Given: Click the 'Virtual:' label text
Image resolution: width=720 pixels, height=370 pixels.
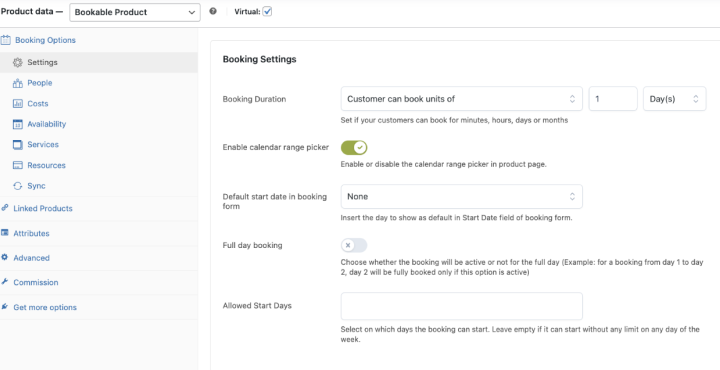Looking at the screenshot, I should click(247, 12).
